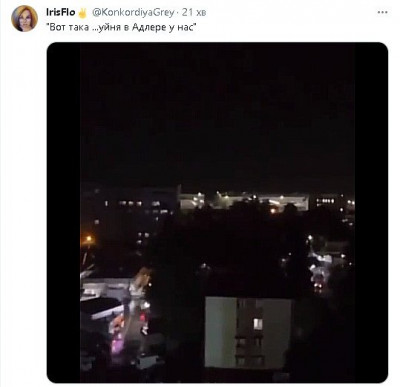Click the lit rooftop area at the left

coord(105,293)
